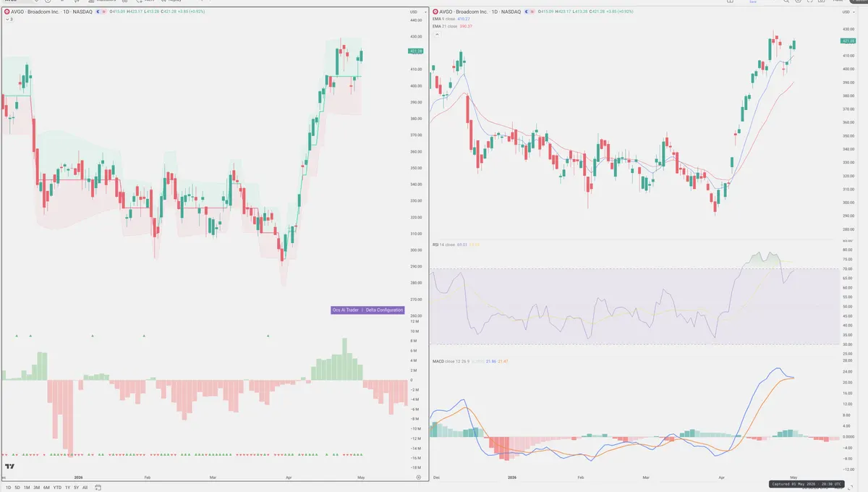Select the 1M date range
The image size is (868, 492).
27,488
